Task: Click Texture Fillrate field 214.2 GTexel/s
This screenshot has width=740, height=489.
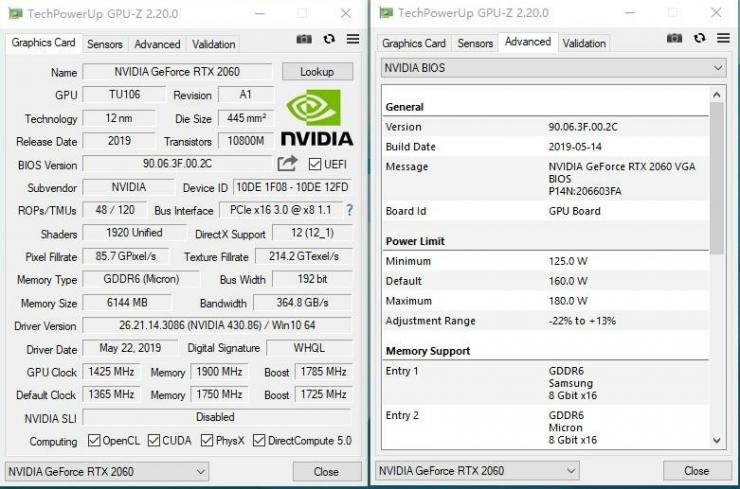Action: (304, 256)
